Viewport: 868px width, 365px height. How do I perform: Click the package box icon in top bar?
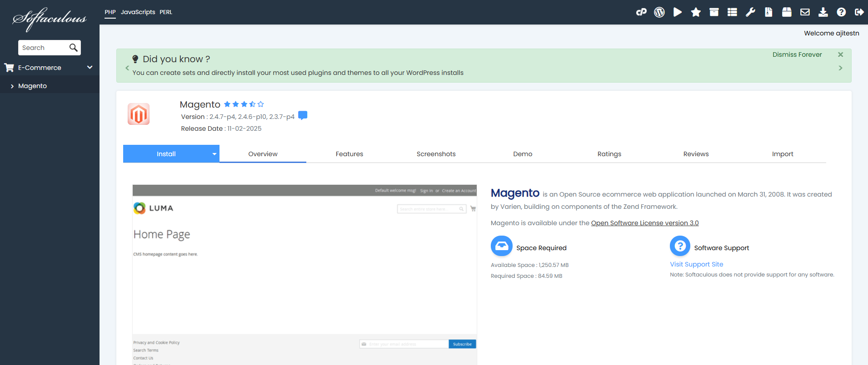[x=787, y=12]
